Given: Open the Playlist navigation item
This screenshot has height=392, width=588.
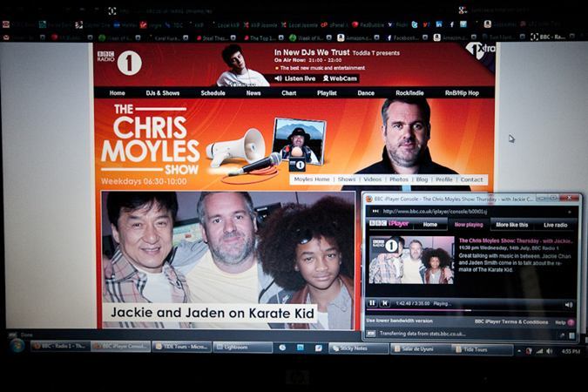Looking at the screenshot, I should click(327, 93).
